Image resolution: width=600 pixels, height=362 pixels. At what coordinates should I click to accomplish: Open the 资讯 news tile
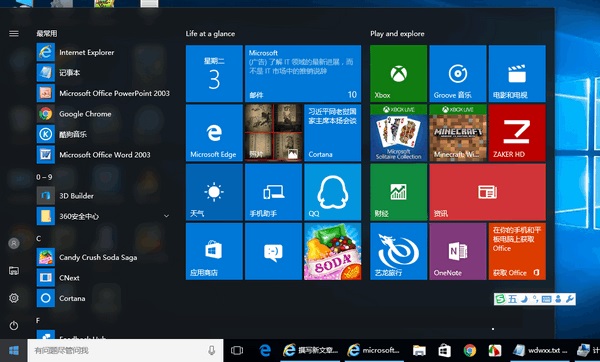pyautogui.click(x=488, y=192)
